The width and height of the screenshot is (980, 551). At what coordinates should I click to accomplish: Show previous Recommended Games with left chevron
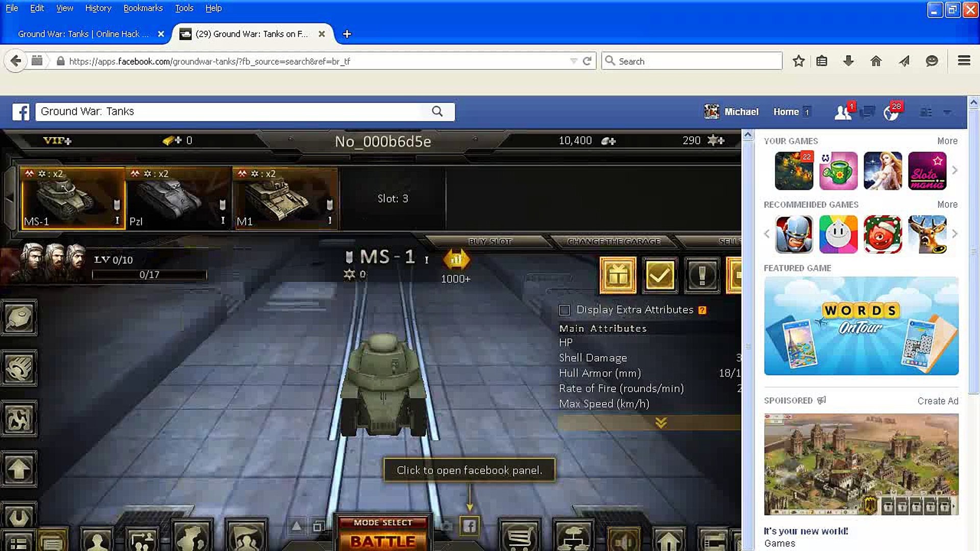(x=767, y=234)
